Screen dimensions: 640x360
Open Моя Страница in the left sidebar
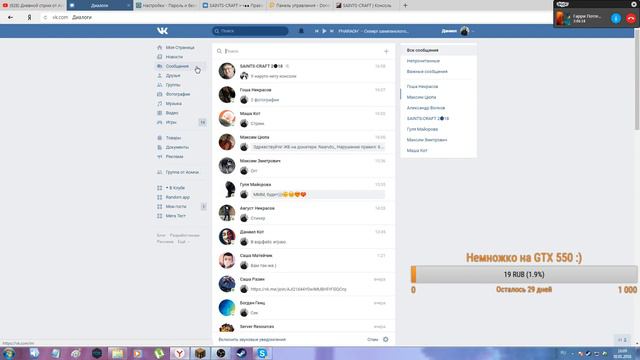pyautogui.click(x=180, y=48)
